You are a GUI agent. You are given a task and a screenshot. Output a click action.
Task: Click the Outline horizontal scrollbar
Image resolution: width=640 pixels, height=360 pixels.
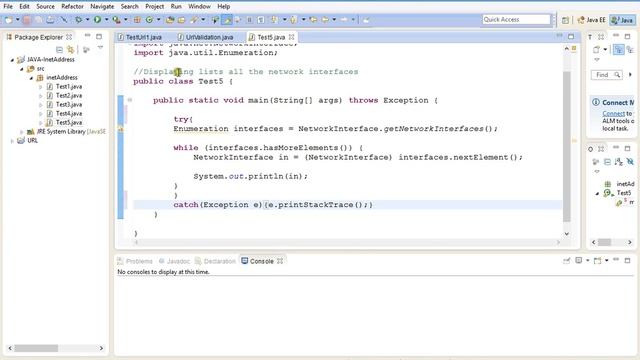[x=604, y=242]
